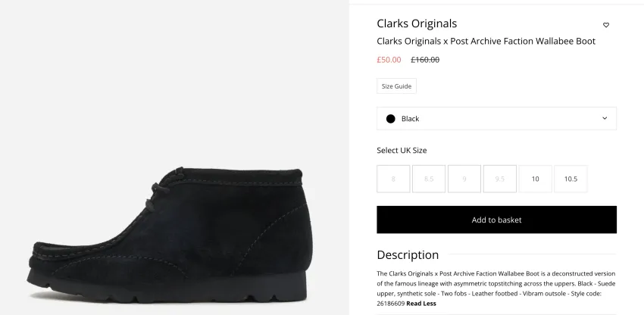The width and height of the screenshot is (644, 315).
Task: Select UK size 10.5
Action: coord(571,179)
